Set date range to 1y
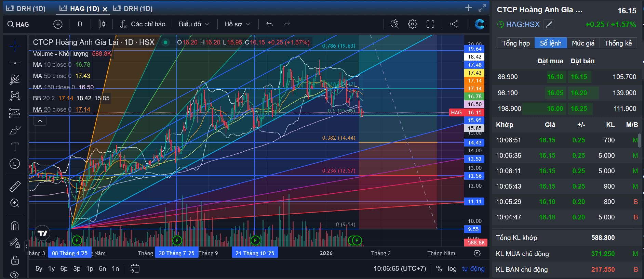The height and width of the screenshot is (279, 644). 52,269
